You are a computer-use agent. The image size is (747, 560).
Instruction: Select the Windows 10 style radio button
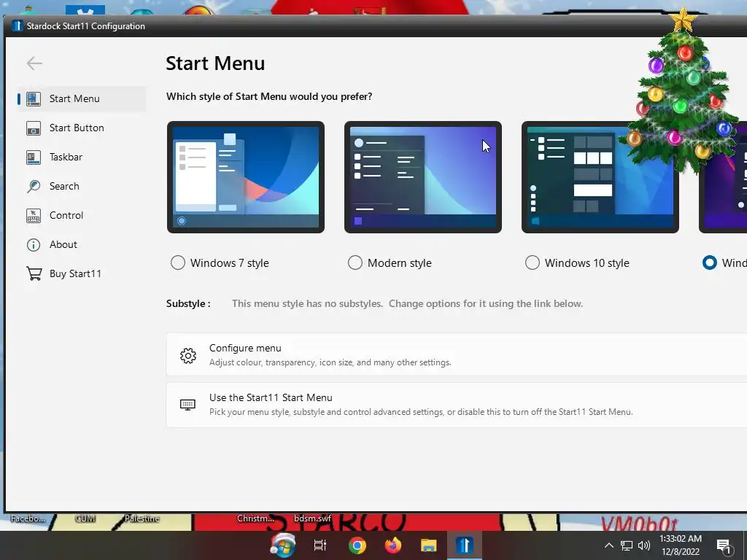532,262
